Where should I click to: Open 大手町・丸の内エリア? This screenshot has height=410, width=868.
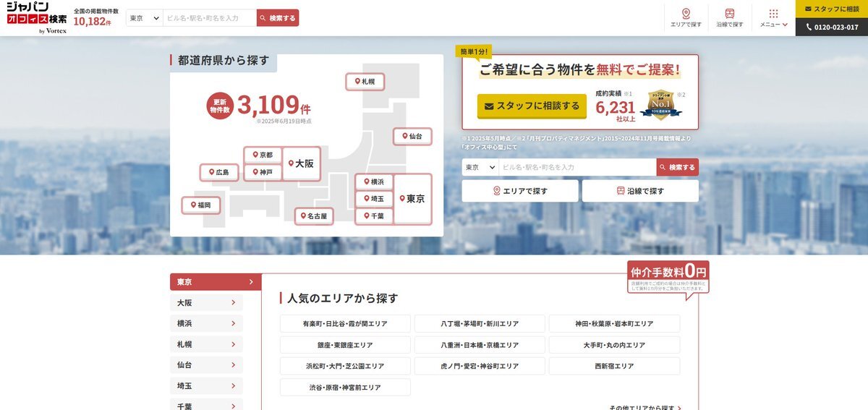[x=614, y=345]
